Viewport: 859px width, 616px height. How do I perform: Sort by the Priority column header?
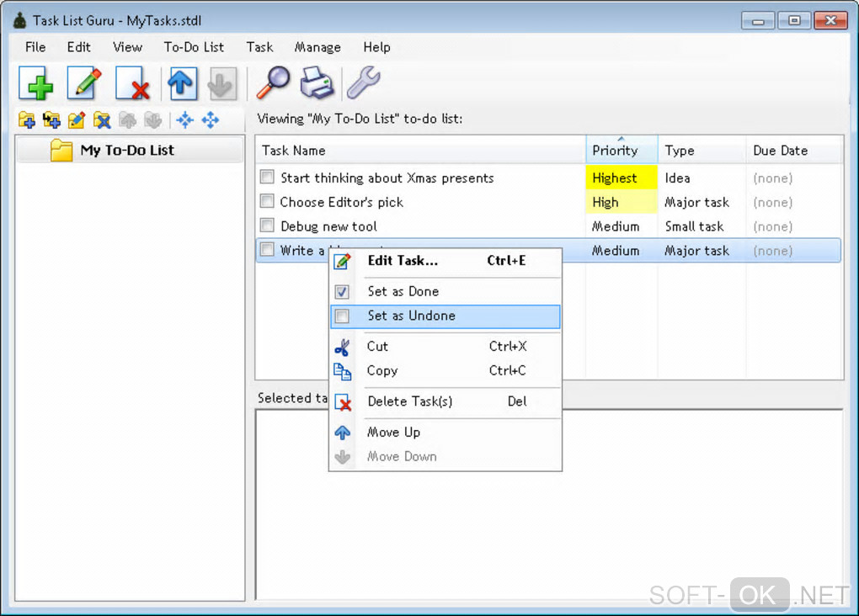point(622,151)
